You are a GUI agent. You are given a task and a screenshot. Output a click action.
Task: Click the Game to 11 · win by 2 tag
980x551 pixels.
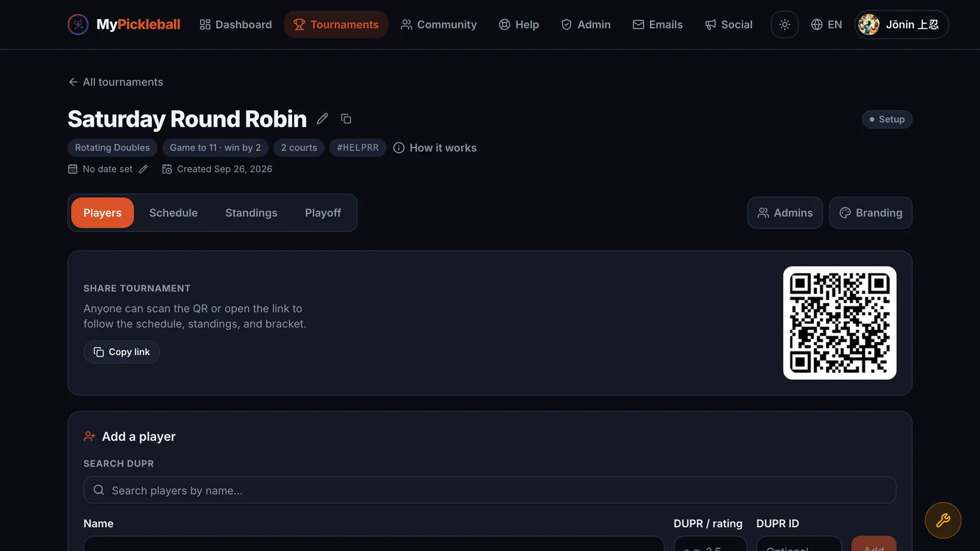[215, 148]
